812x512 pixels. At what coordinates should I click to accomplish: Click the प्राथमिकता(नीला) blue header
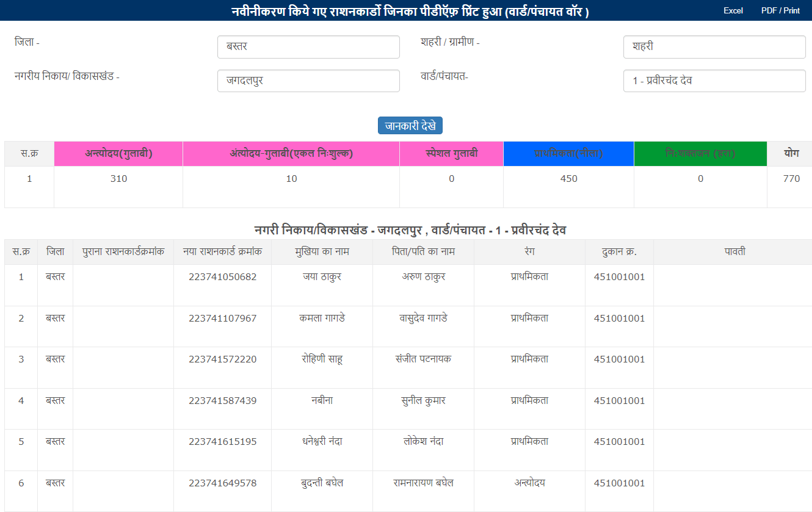tap(568, 154)
